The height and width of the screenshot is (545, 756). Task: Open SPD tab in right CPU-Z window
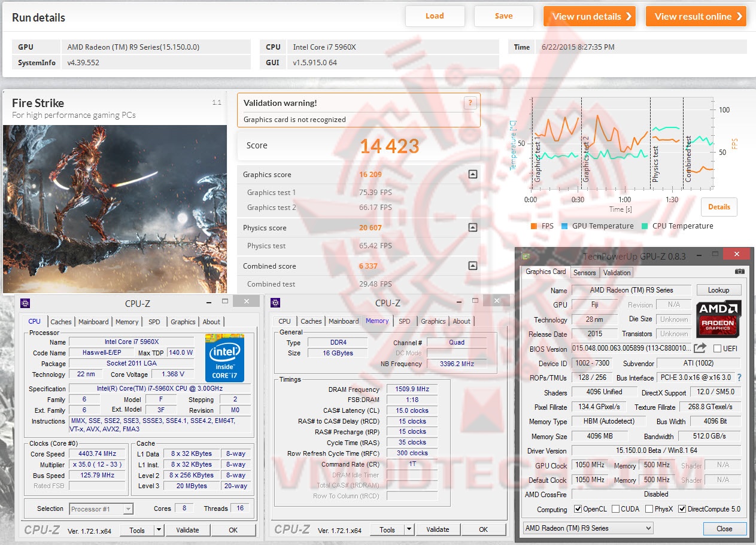(x=405, y=321)
